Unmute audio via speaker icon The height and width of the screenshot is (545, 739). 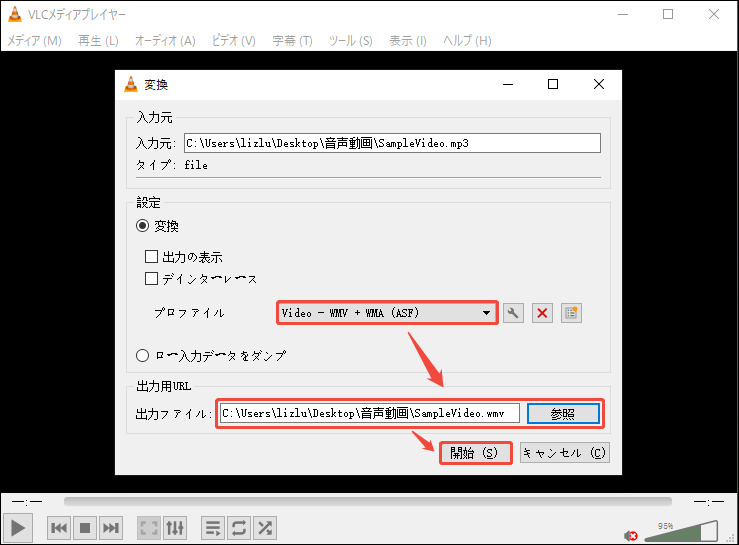tap(630, 536)
